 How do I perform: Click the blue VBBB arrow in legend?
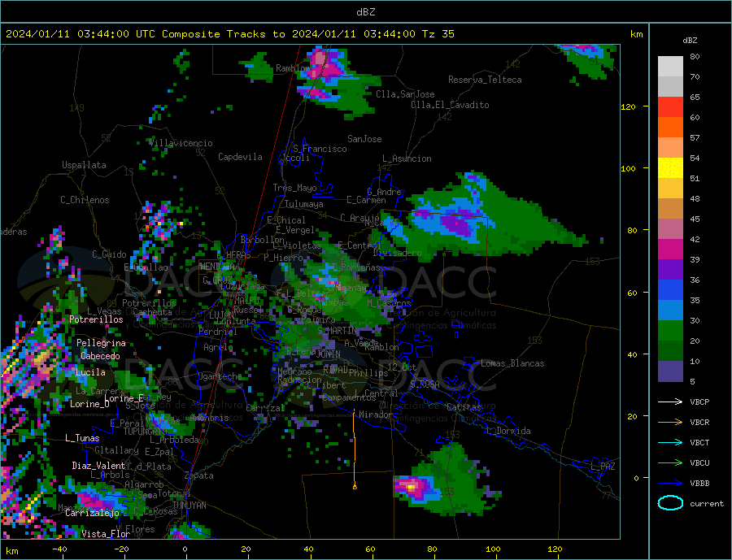pos(670,483)
